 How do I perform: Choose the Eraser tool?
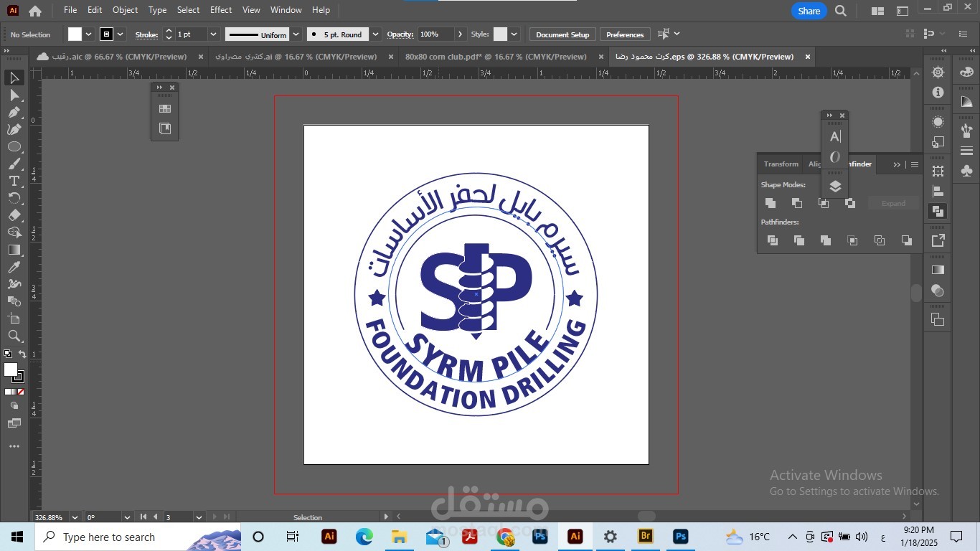point(14,215)
